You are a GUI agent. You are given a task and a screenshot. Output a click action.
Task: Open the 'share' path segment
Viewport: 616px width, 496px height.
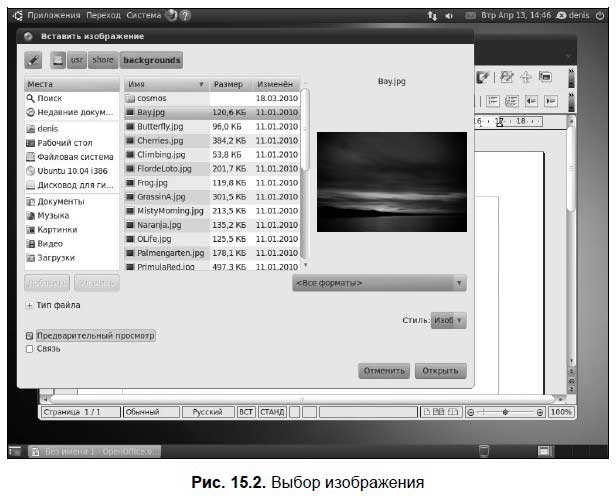pos(103,60)
